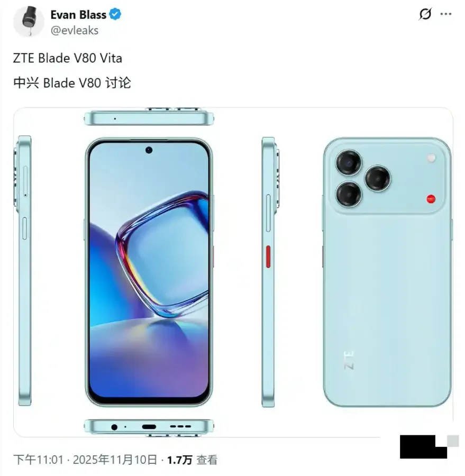Viewport: 465px width, 476px height.
Task: Open the 1.7万 查看 view count
Action: coord(192,460)
